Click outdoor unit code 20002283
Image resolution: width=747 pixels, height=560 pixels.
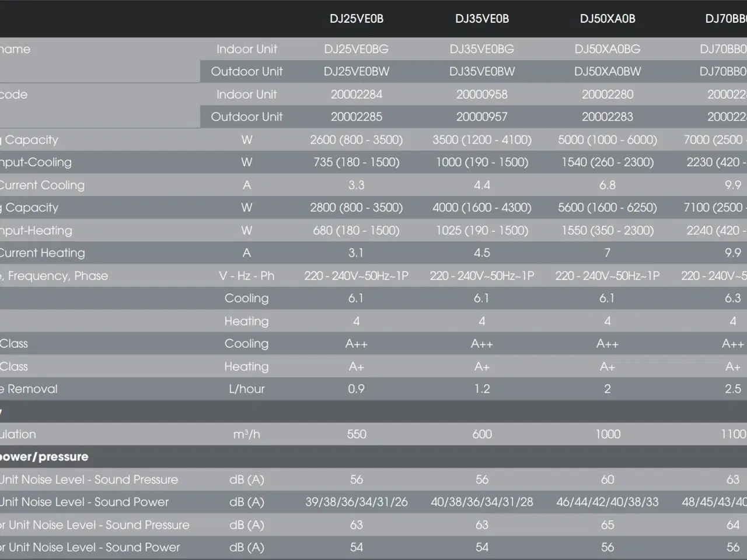pos(608,117)
